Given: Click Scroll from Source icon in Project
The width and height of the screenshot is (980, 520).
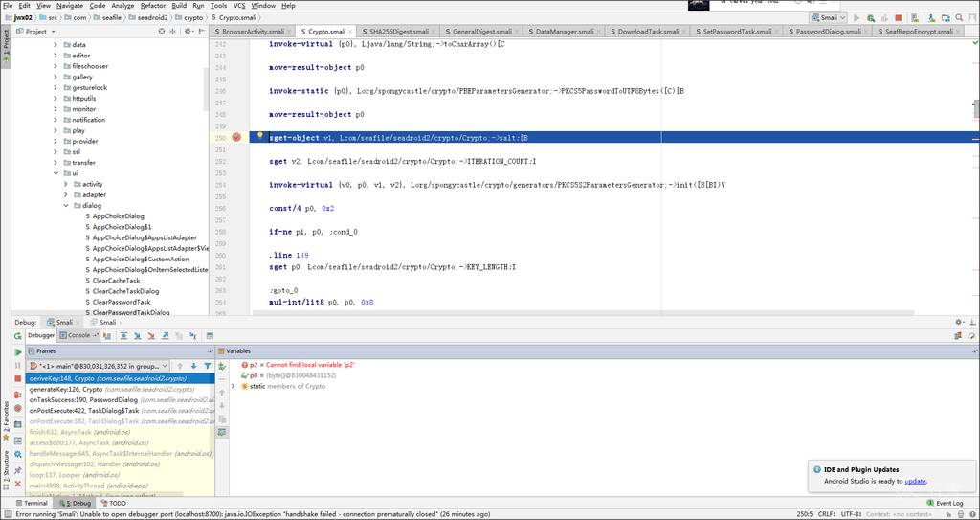Looking at the screenshot, I should coord(162,31).
